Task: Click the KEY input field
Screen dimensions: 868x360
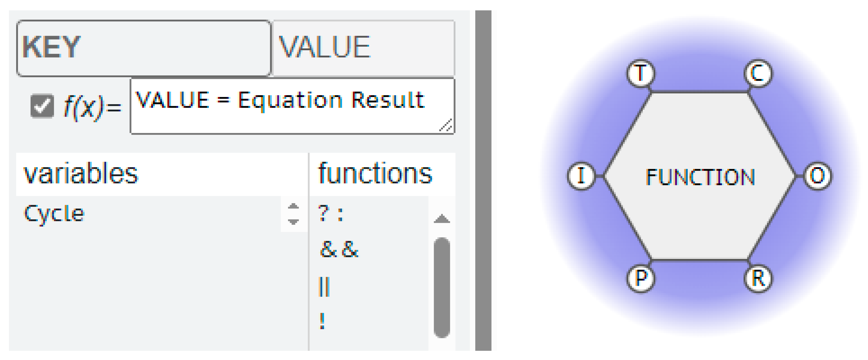Action: pos(143,48)
